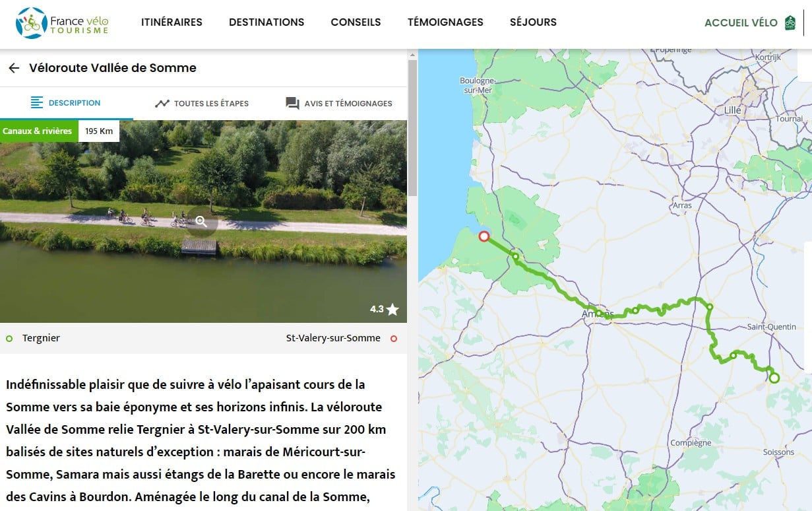The width and height of the screenshot is (812, 511).
Task: Click the route-line icon beside Toutes les étapes
Action: click(163, 103)
